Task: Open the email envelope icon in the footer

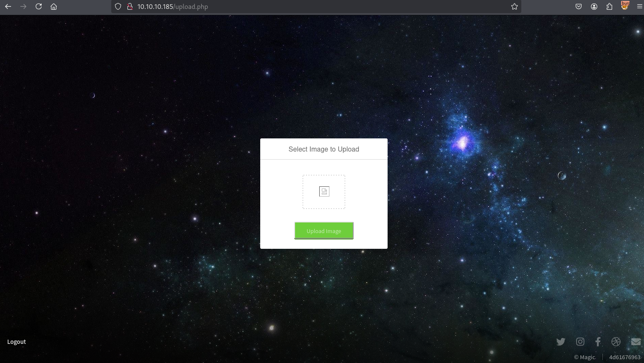Action: (x=636, y=341)
